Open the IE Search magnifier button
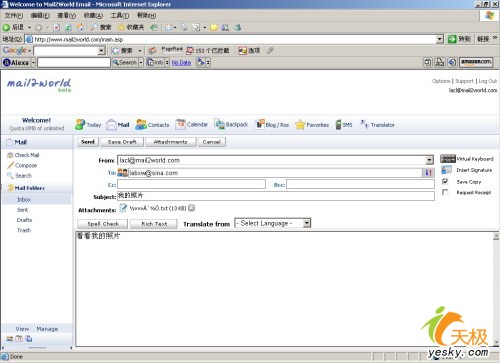Image resolution: width=500 pixels, height=363 pixels. [101, 27]
